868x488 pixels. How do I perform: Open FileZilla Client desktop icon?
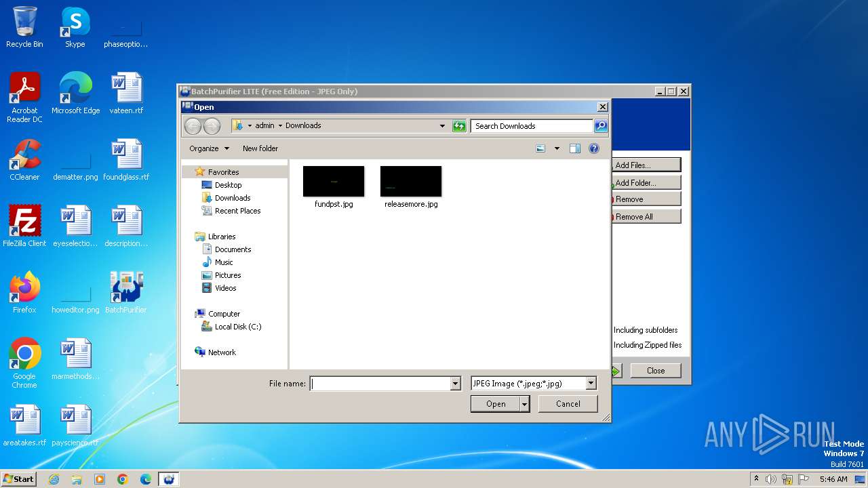24,226
